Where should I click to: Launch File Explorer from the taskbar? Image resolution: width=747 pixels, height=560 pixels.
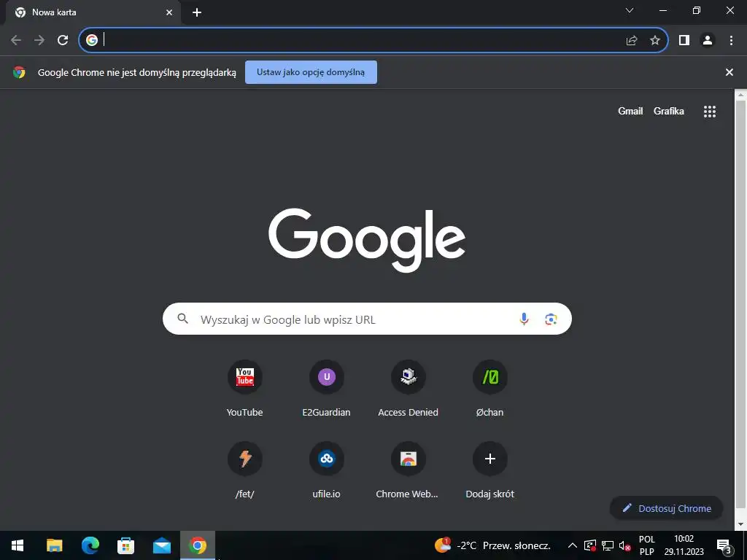click(x=54, y=545)
